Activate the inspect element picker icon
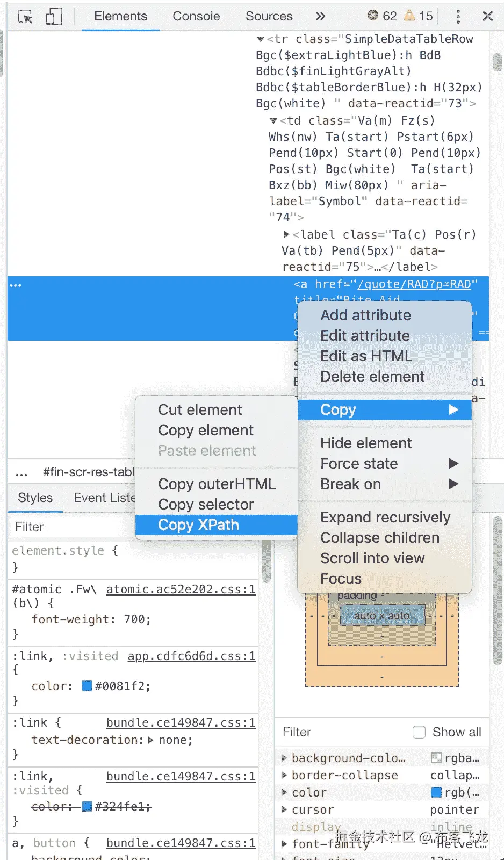 [25, 17]
